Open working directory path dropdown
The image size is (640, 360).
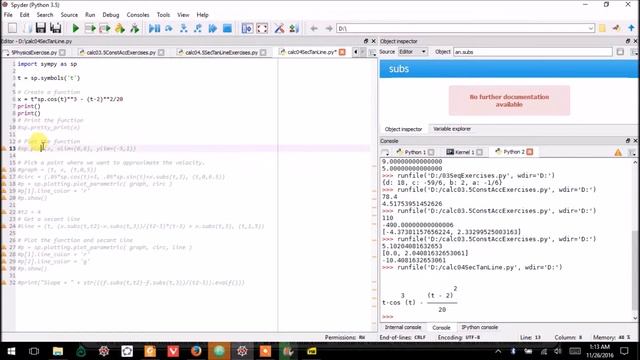(x=591, y=28)
